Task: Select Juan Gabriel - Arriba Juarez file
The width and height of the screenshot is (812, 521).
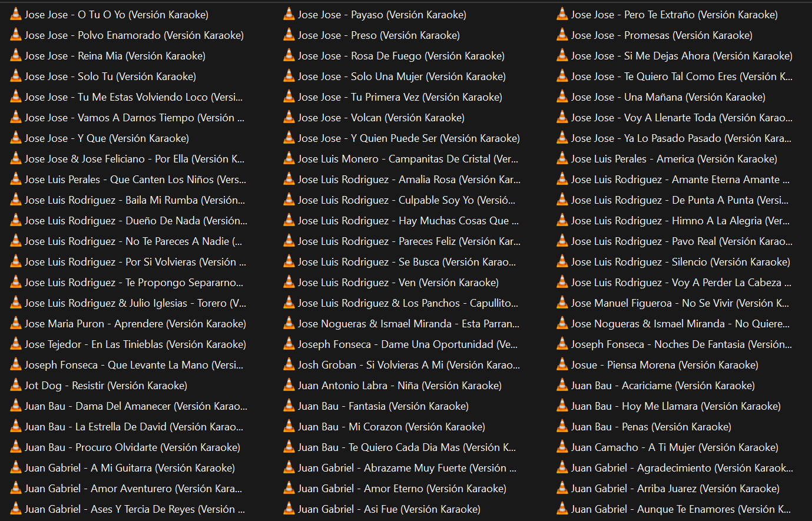Action: (x=675, y=489)
